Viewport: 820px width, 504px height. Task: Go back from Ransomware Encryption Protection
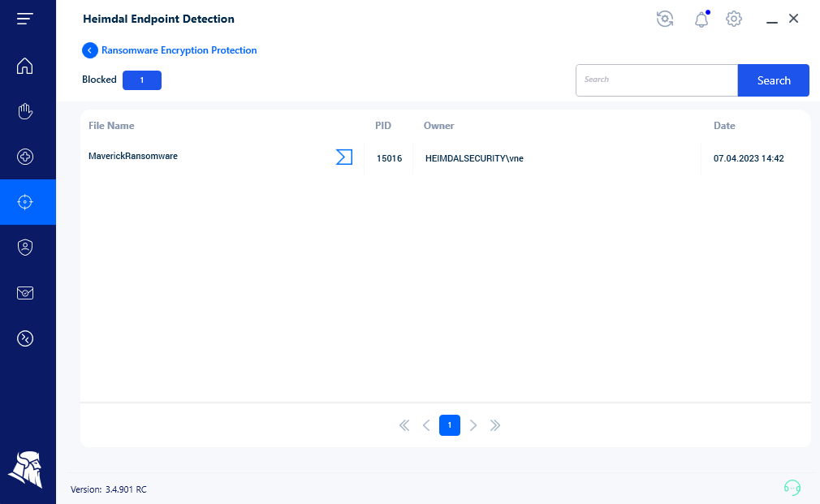pyautogui.click(x=90, y=50)
